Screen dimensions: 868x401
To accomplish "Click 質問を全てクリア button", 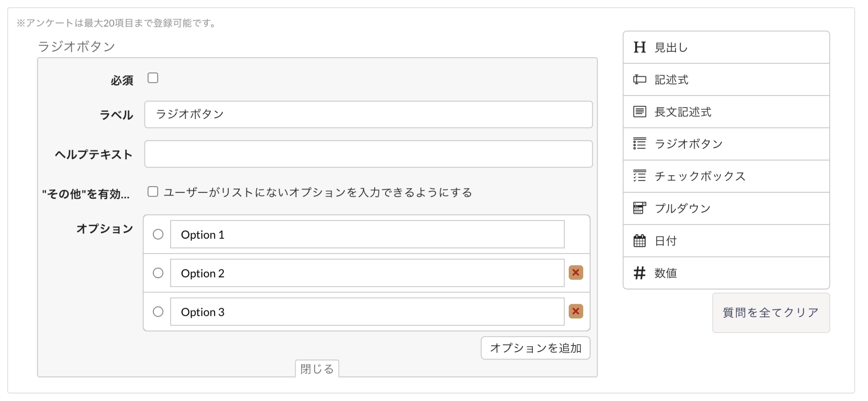I will pyautogui.click(x=771, y=312).
